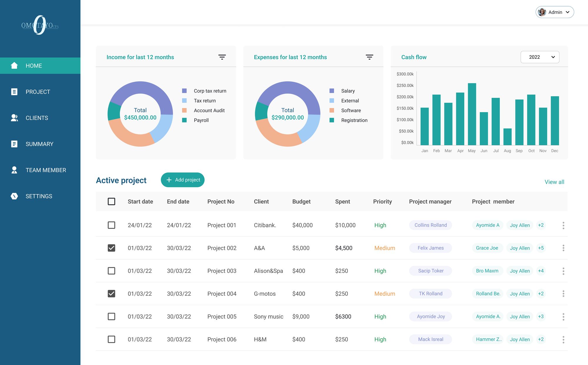
Task: Click the May bar in Cash flow chart
Action: point(472,114)
